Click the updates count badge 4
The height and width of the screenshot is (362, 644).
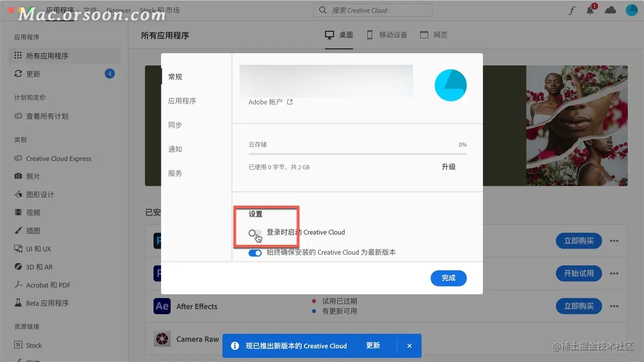pyautogui.click(x=110, y=74)
